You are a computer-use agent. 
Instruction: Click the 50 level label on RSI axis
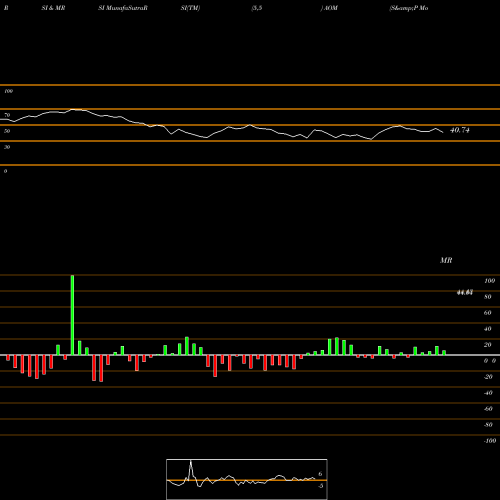click(x=7, y=131)
